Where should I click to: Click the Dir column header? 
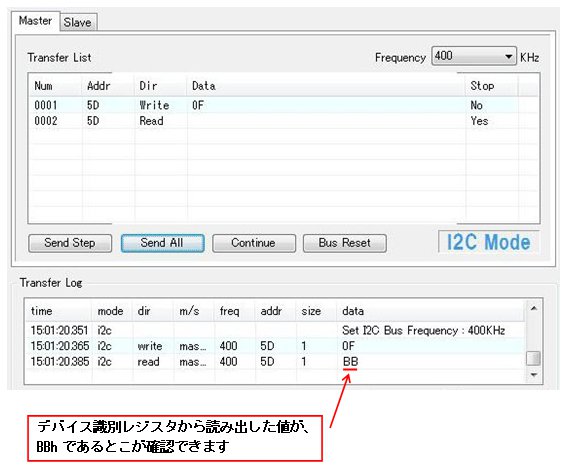pyautogui.click(x=160, y=86)
